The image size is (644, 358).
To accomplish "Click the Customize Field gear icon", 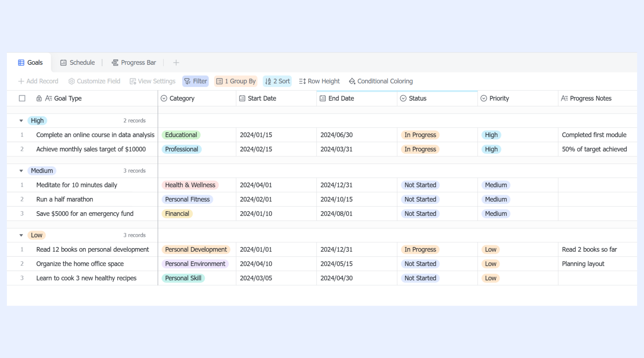I will 72,81.
